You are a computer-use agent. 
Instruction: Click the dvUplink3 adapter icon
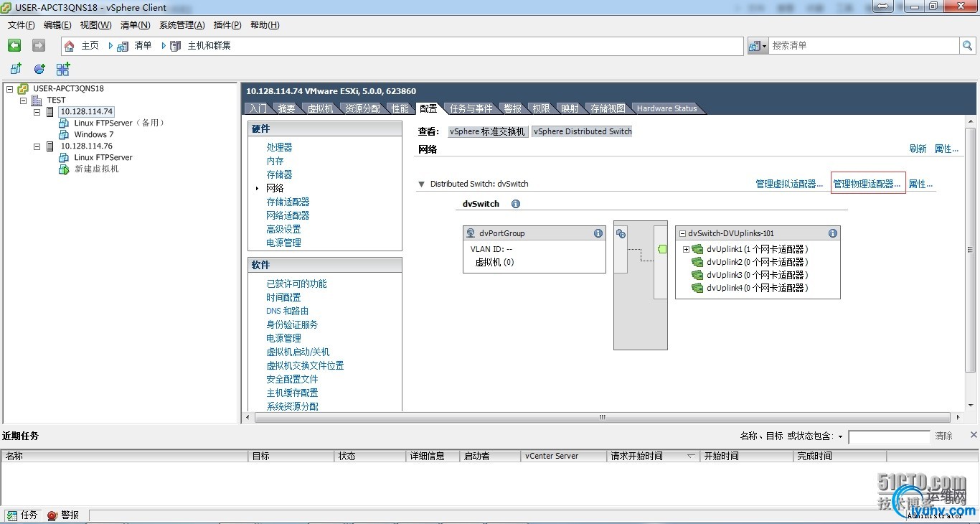point(697,275)
